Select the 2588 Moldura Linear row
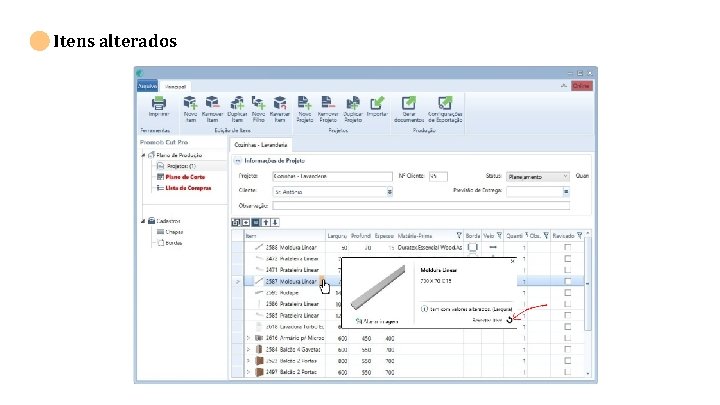The width and height of the screenshot is (720, 405). (x=409, y=247)
